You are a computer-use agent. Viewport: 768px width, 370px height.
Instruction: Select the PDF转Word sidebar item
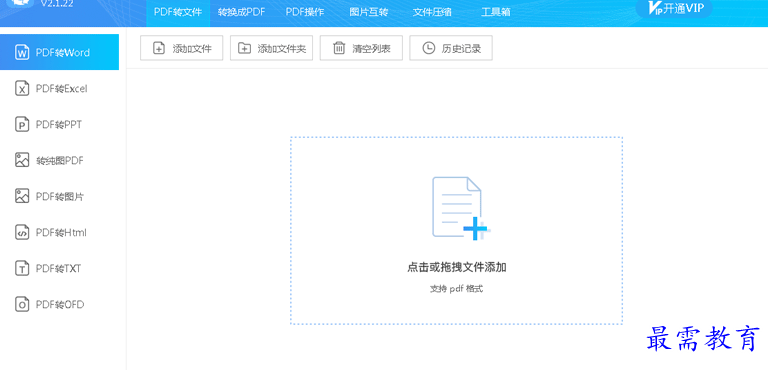tap(59, 52)
